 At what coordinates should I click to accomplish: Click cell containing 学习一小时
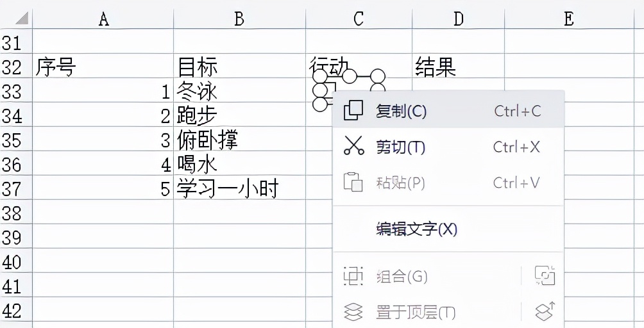(239, 188)
